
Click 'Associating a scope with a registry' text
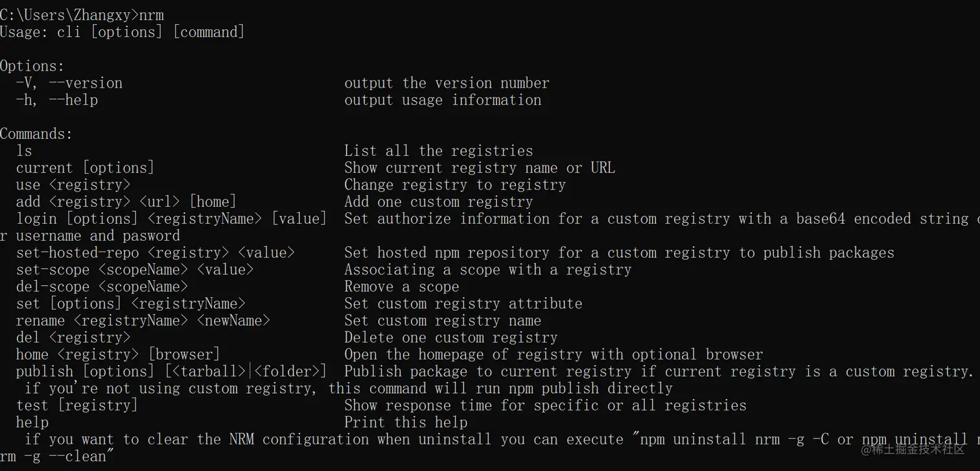(487, 269)
